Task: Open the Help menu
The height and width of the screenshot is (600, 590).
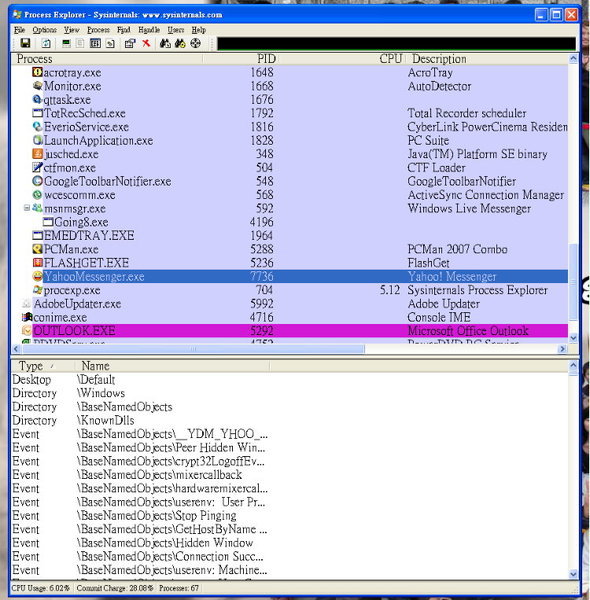Action: (x=199, y=30)
